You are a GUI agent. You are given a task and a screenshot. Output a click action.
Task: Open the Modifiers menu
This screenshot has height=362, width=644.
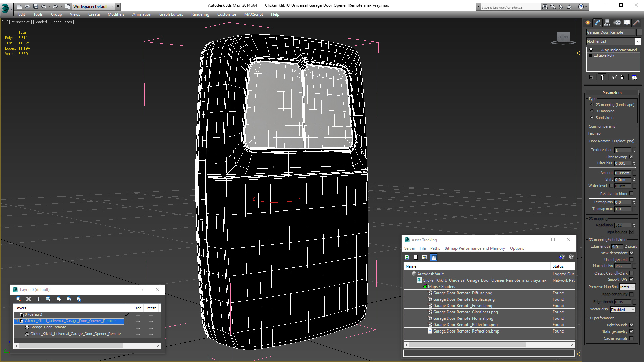tap(116, 14)
